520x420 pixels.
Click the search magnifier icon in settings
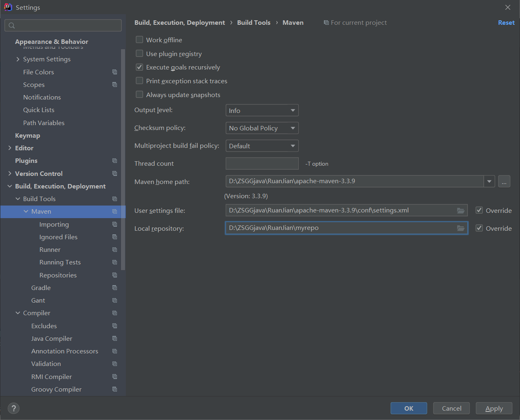pyautogui.click(x=12, y=26)
